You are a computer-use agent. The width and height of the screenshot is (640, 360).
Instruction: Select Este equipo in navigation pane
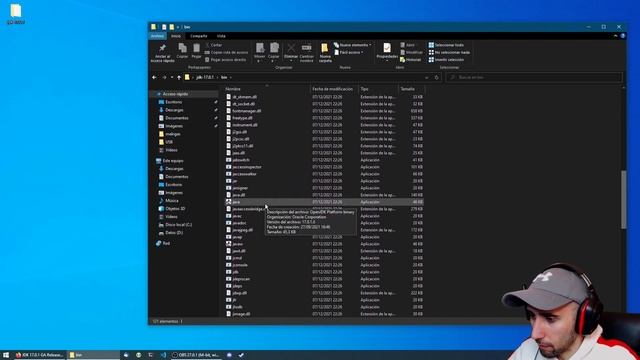[x=173, y=161]
